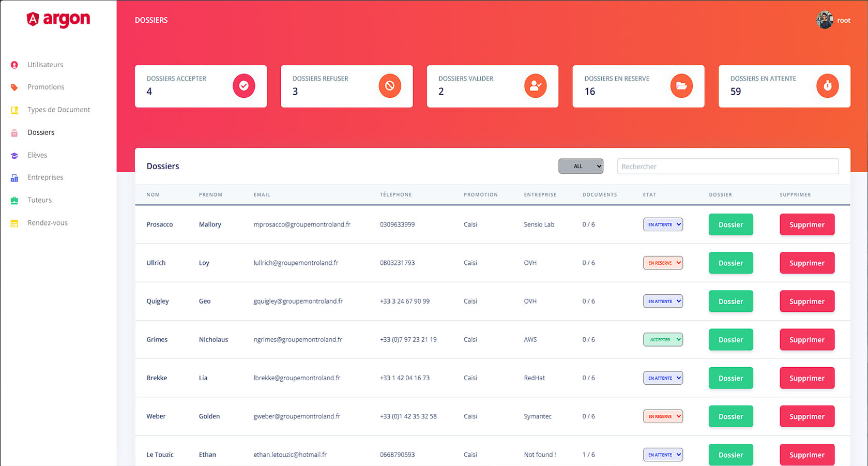This screenshot has width=868, height=466.
Task: Click the stopwatch icon on Dossiers En Attente card
Action: [x=828, y=86]
